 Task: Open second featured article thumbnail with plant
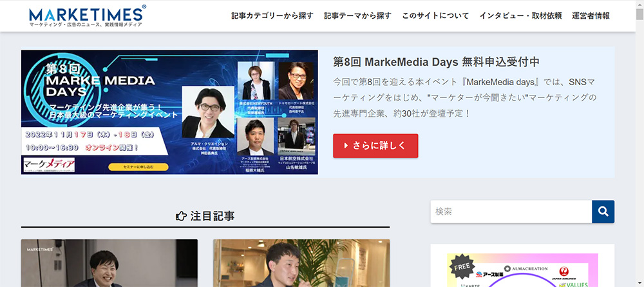coord(301,263)
